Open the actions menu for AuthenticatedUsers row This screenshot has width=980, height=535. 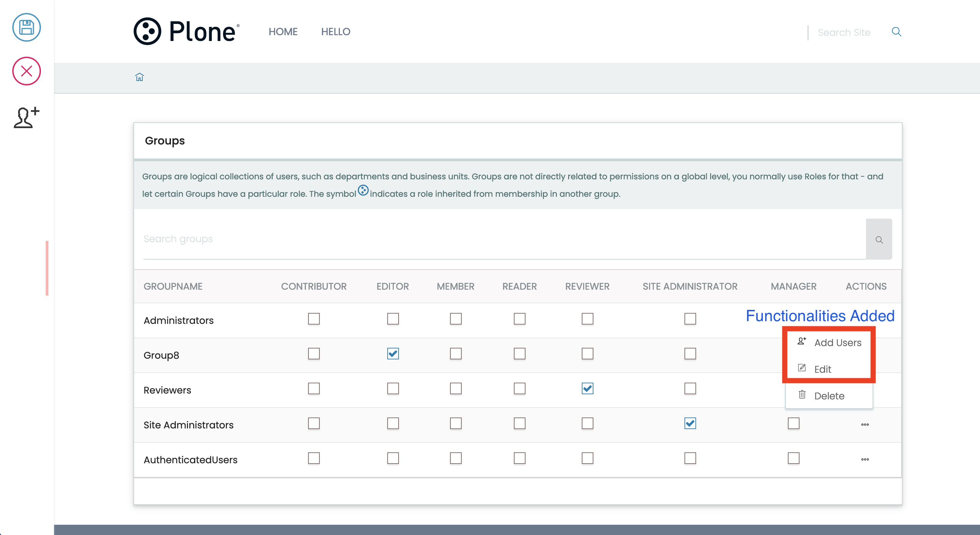click(x=865, y=459)
